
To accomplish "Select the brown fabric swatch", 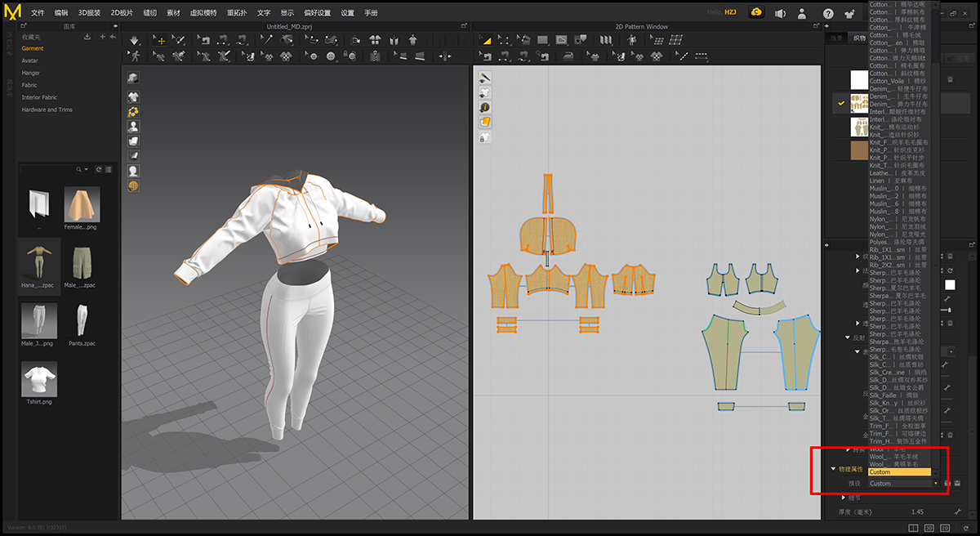I will click(859, 151).
